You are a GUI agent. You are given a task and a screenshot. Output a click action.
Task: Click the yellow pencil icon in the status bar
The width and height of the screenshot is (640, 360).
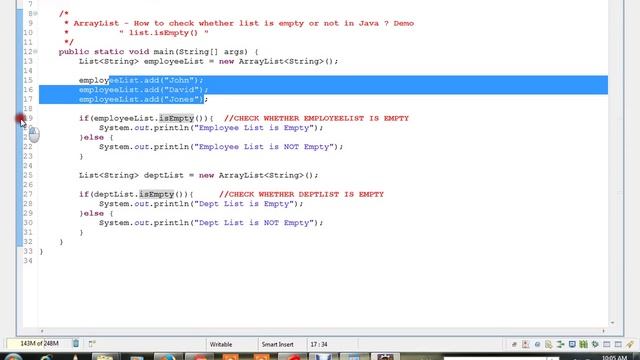pos(630,344)
